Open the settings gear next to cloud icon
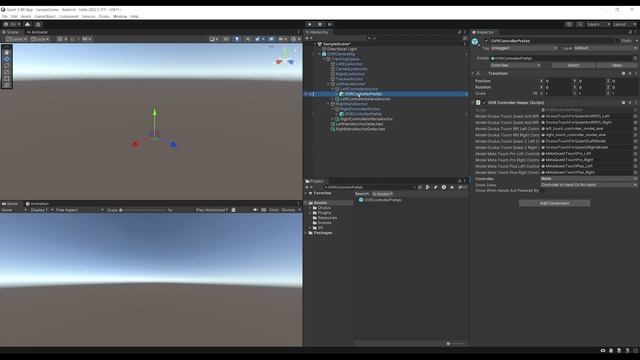Viewport: 640px width, 360px height. click(x=38, y=24)
